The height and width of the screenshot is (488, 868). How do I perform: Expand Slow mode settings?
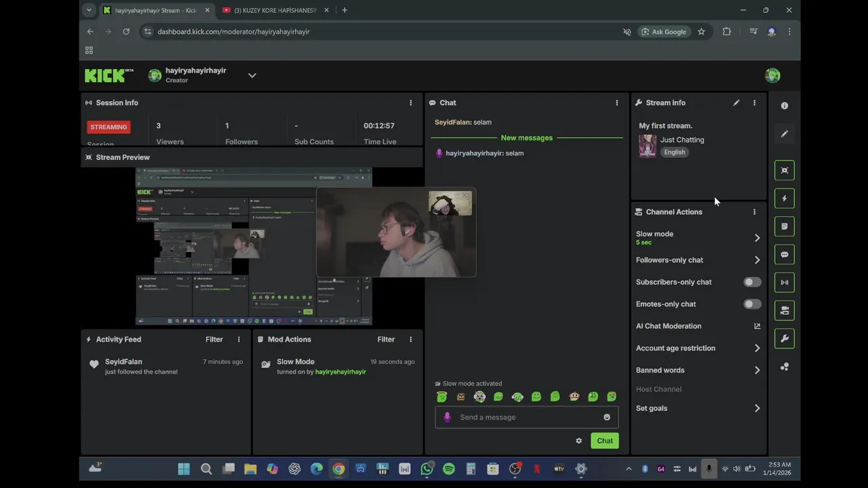coord(757,238)
